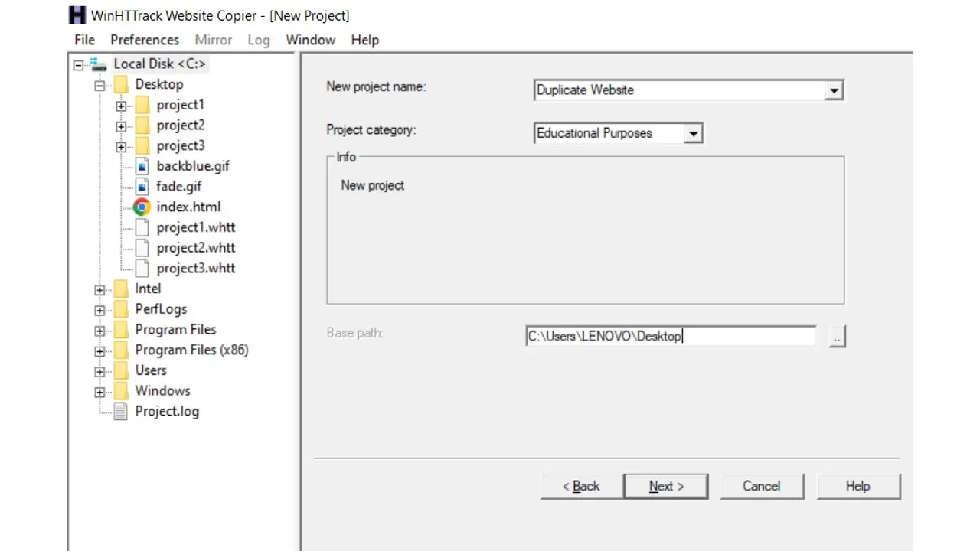Select the project1.whtt tree label
This screenshot has height=551, width=980.
[196, 227]
